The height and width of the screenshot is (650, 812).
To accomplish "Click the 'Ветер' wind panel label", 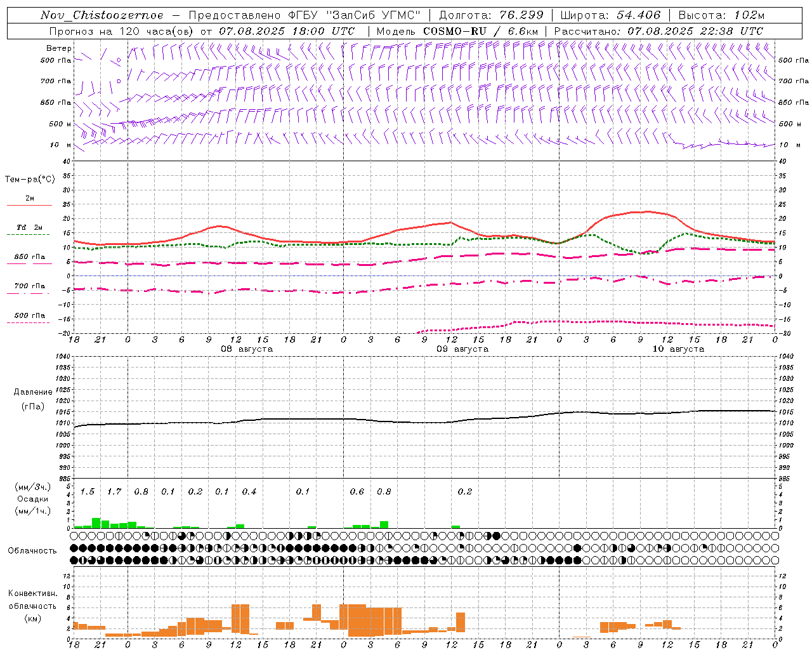I will point(59,48).
